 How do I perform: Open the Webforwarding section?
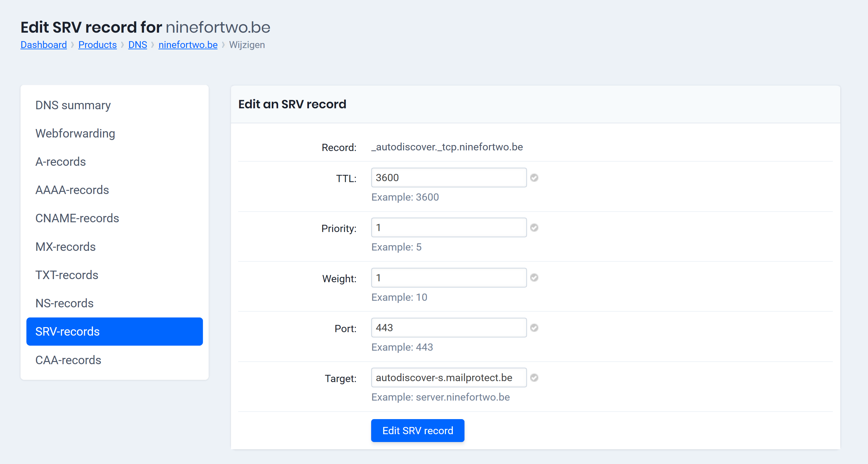[75, 133]
